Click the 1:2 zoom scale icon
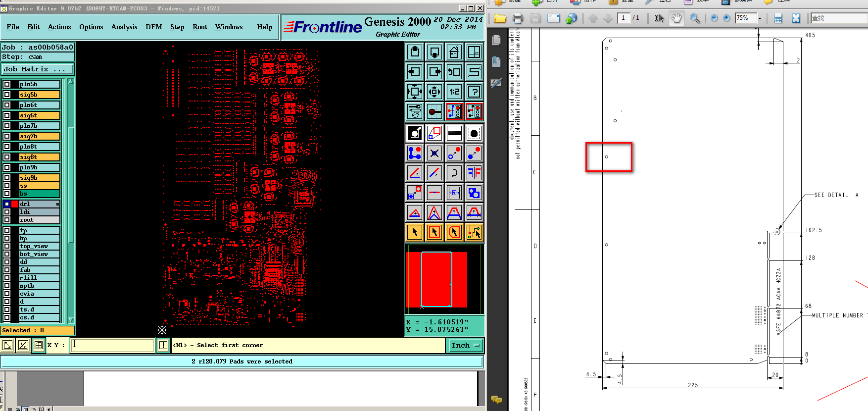Image resolution: width=868 pixels, height=411 pixels. coord(454,92)
